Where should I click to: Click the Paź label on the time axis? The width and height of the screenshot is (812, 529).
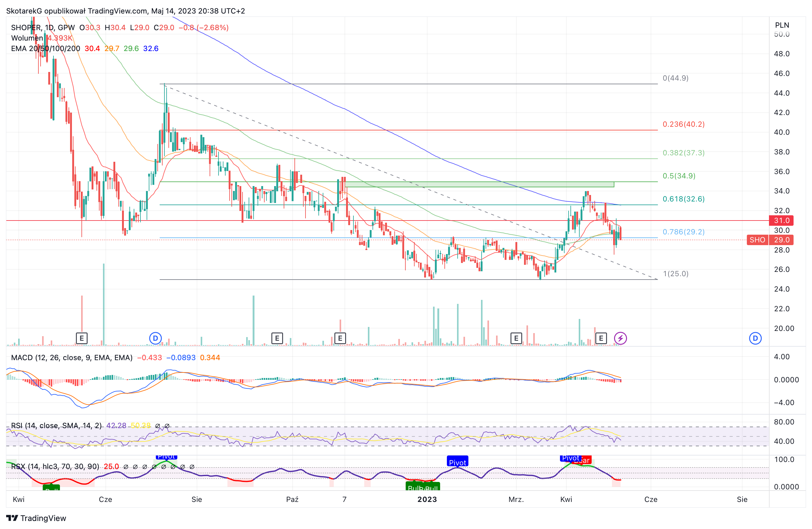pos(292,500)
